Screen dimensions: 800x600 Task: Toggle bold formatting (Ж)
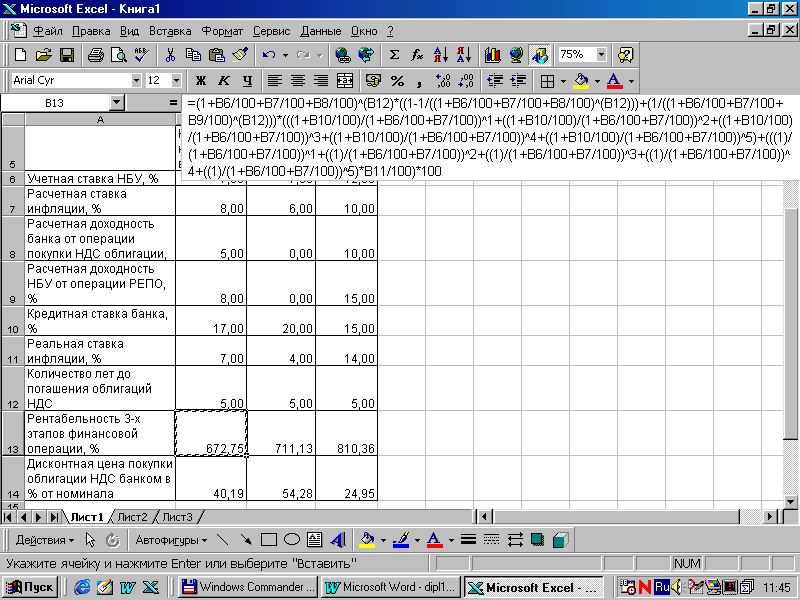point(201,81)
